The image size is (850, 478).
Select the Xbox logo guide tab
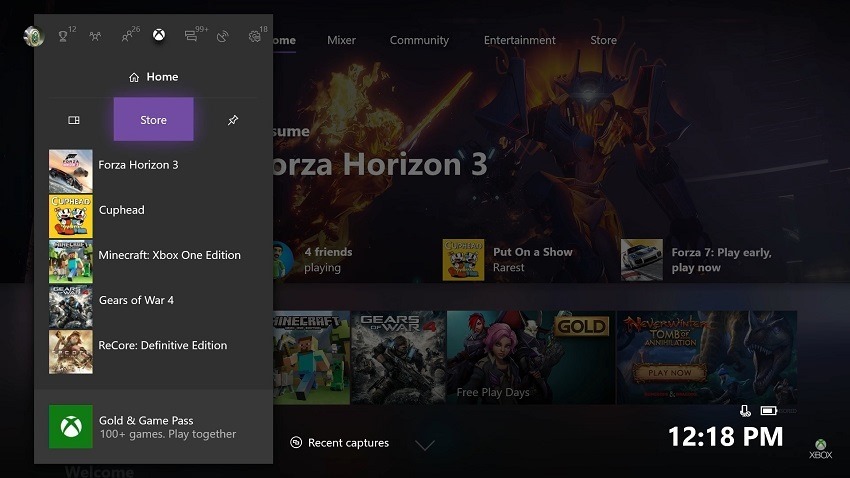(159, 35)
